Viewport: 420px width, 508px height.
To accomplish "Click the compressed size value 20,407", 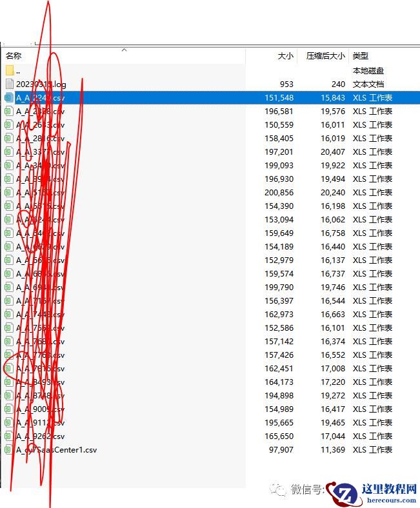I will (333, 151).
